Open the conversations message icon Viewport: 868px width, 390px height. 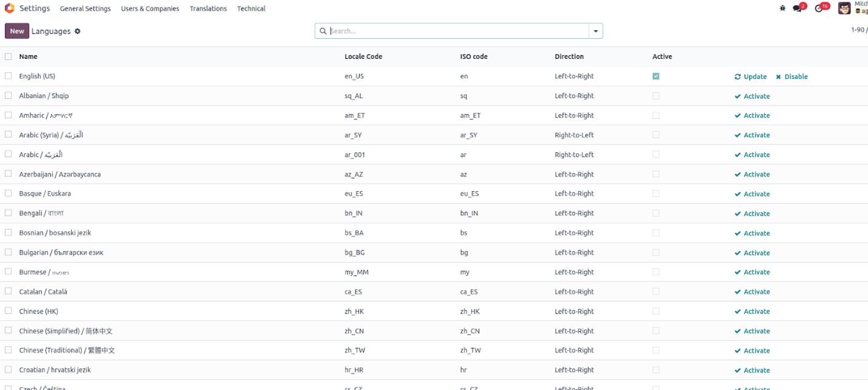click(x=798, y=8)
